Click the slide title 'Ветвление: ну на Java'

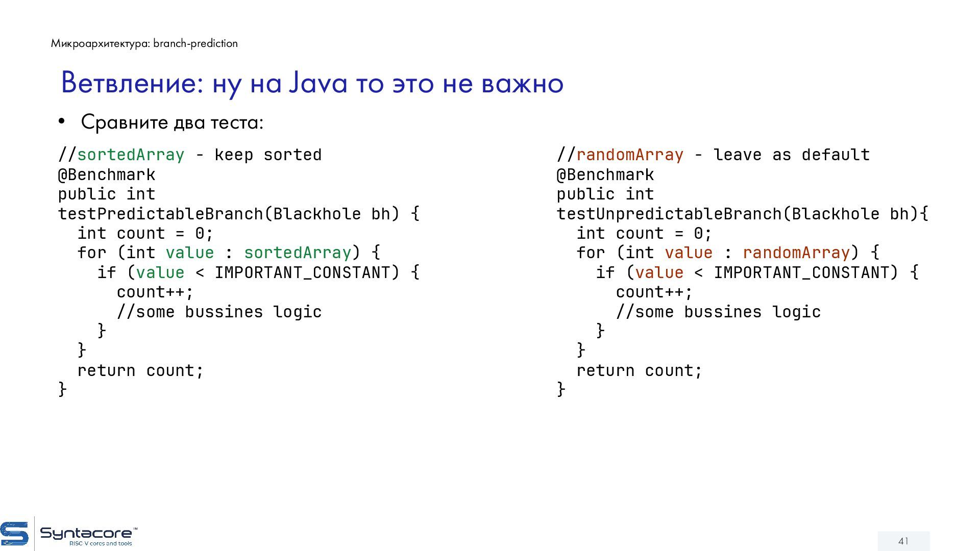point(312,83)
